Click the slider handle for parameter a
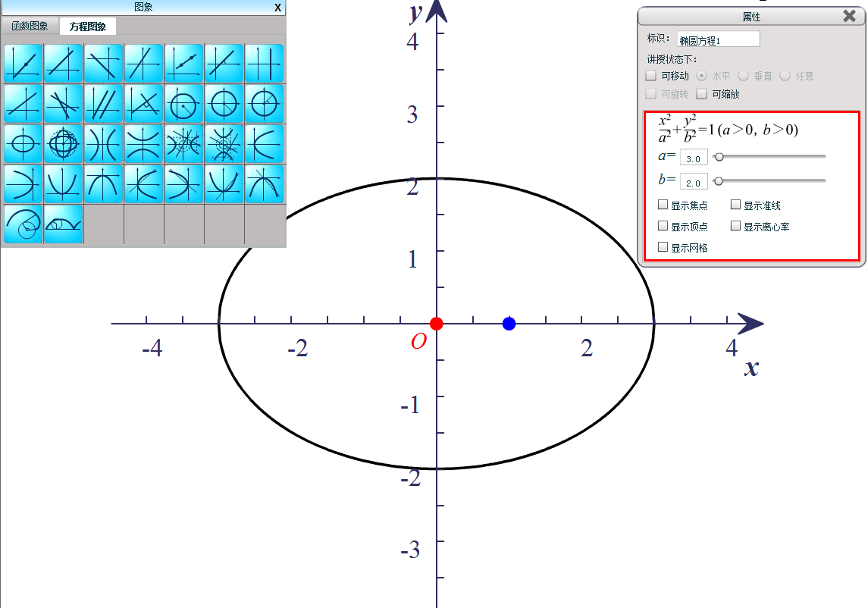868x608 pixels. pyautogui.click(x=719, y=157)
